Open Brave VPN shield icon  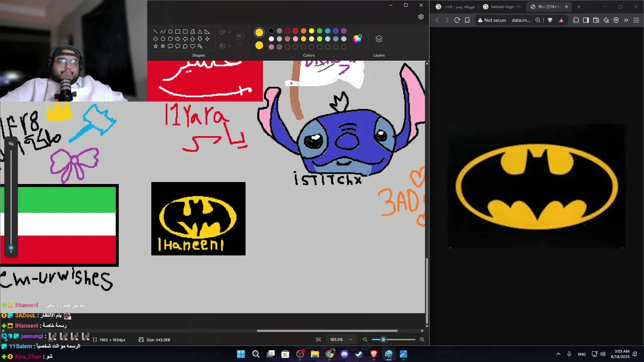click(616, 20)
